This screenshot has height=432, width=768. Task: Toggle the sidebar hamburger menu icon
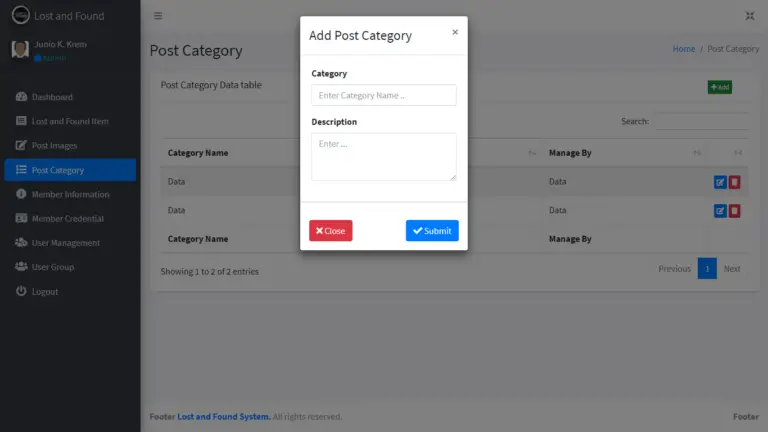click(158, 16)
